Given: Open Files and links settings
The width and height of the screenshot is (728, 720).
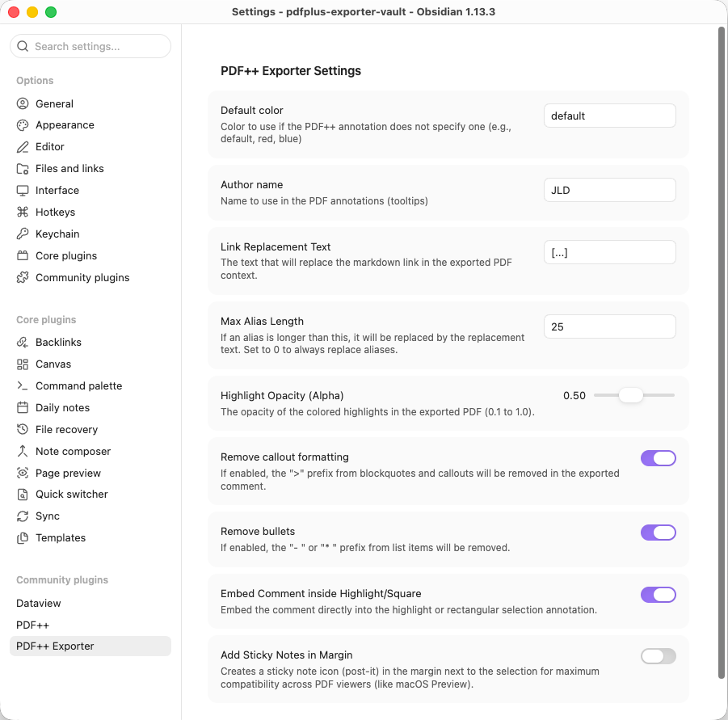Looking at the screenshot, I should pyautogui.click(x=69, y=169).
